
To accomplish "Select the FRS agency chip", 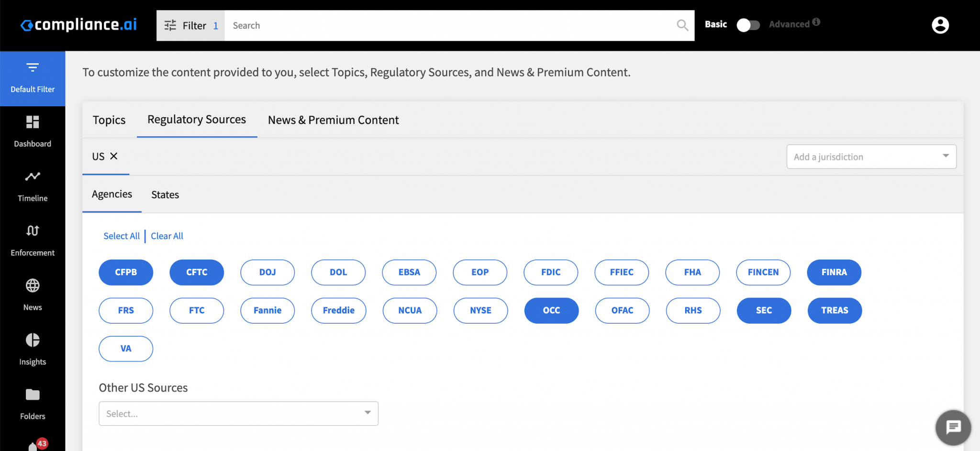I will 126,311.
